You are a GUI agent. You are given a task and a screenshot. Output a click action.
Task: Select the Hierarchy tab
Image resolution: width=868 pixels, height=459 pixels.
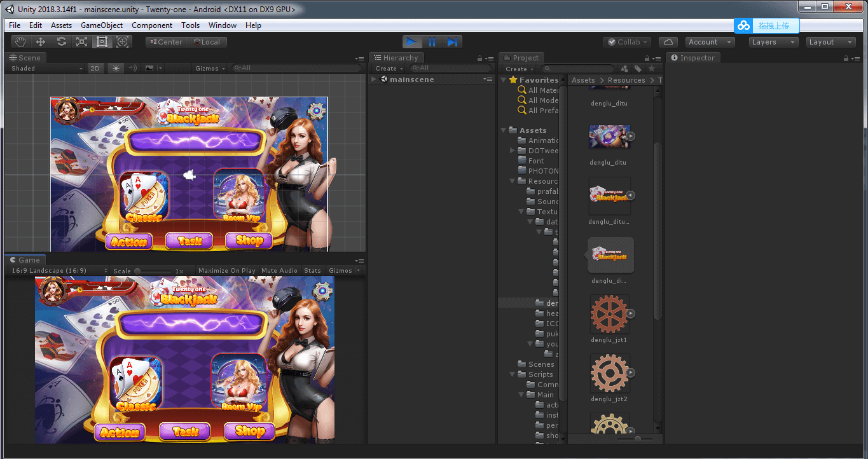396,58
